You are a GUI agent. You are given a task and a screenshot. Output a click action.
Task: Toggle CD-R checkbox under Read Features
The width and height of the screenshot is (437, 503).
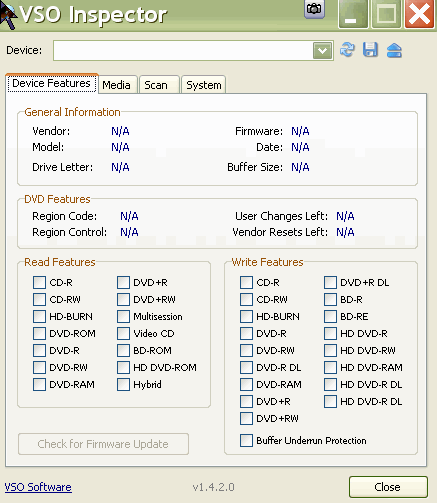(x=39, y=282)
